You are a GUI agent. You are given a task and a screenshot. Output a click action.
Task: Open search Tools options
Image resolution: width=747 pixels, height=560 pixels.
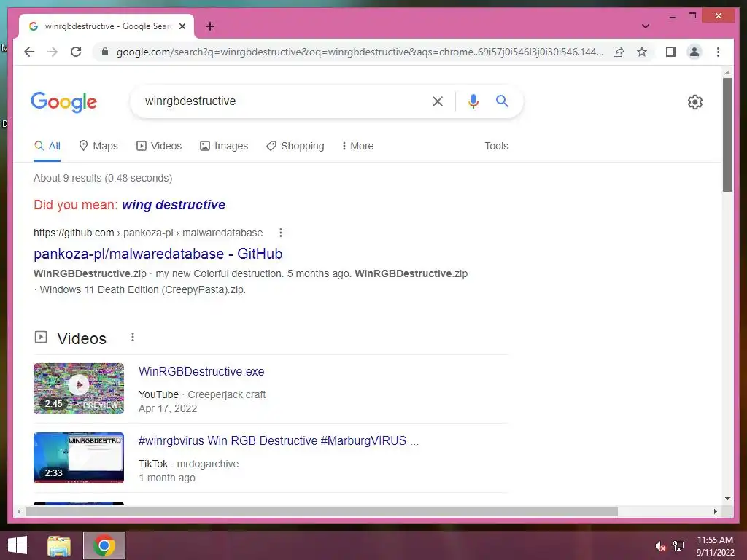496,146
